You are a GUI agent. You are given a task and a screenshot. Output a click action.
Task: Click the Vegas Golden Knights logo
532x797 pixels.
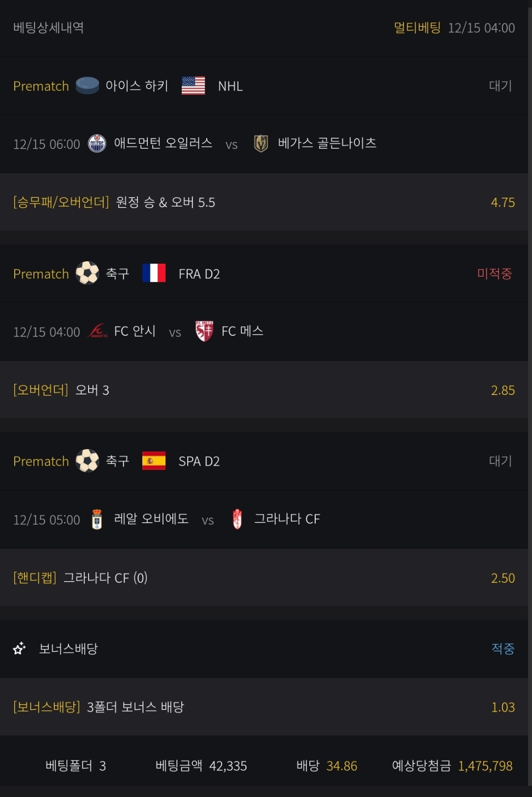261,144
